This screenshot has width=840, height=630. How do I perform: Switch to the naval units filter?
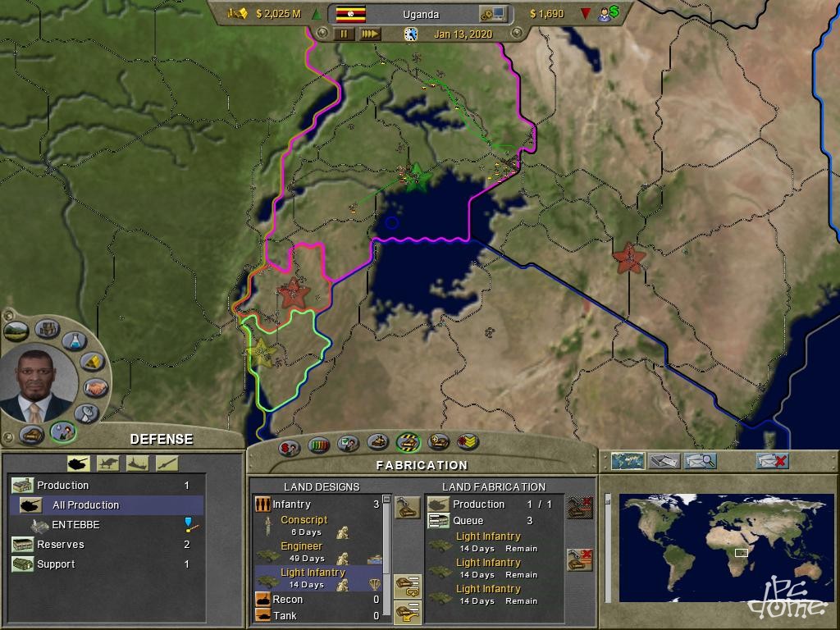pyautogui.click(x=137, y=464)
